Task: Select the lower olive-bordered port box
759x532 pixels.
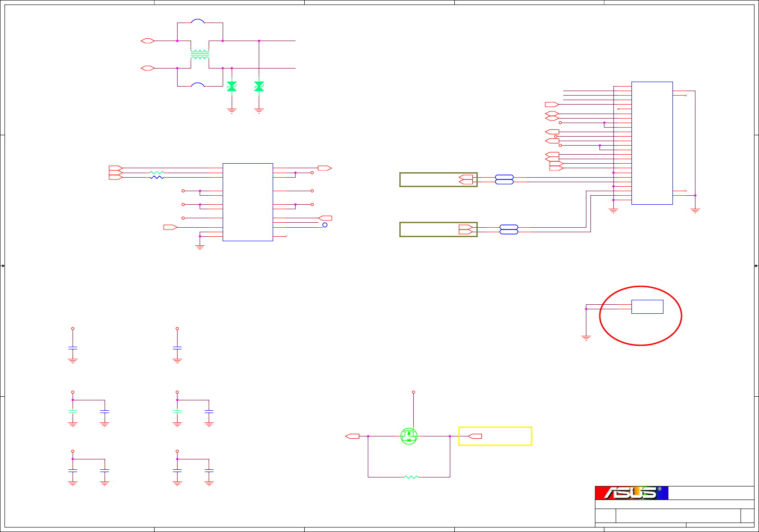Action: (x=438, y=229)
